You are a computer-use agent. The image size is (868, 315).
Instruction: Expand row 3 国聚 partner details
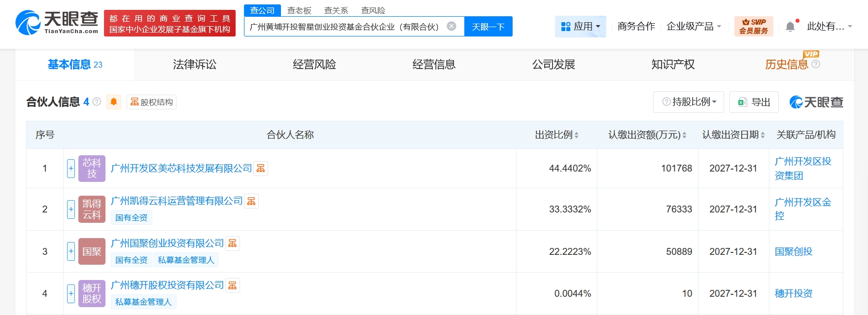71,251
